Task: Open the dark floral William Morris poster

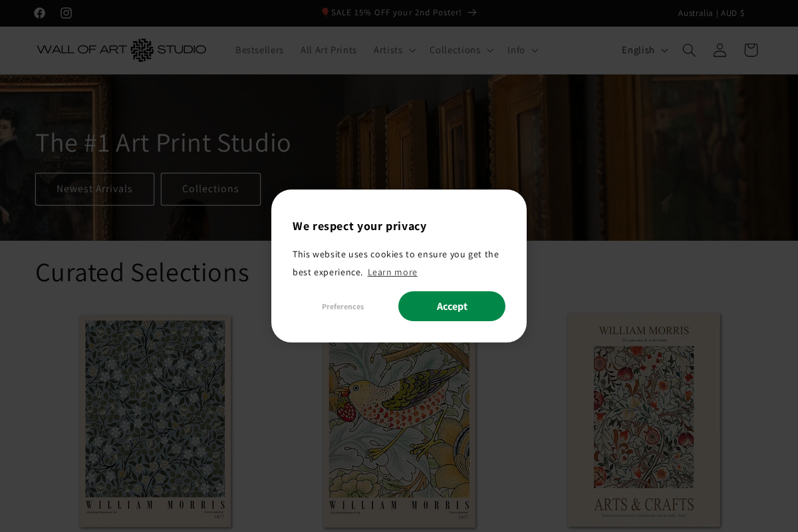Action: [x=155, y=421]
